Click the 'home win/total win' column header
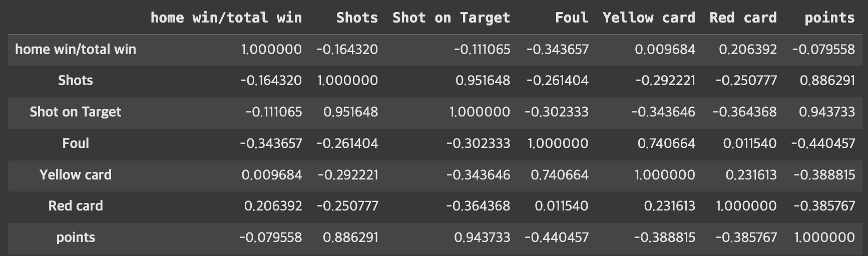This screenshot has width=868, height=256. pyautogui.click(x=226, y=18)
